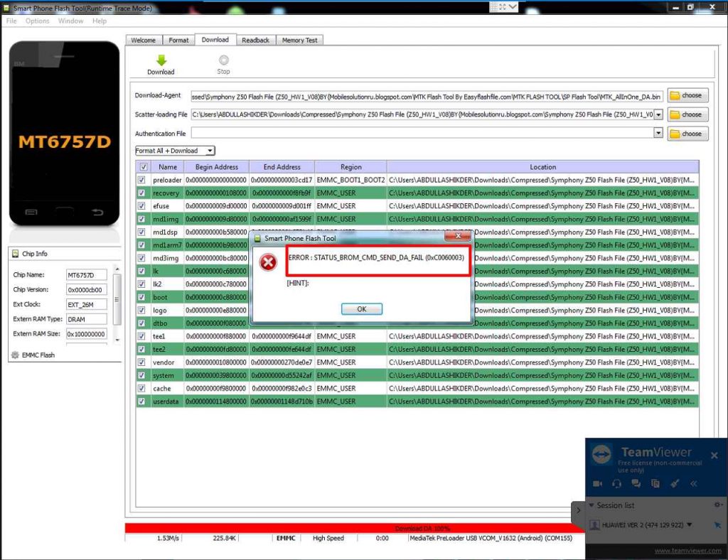Open the TeamViewer chat icon
This screenshot has width=728, height=560.
click(x=636, y=484)
